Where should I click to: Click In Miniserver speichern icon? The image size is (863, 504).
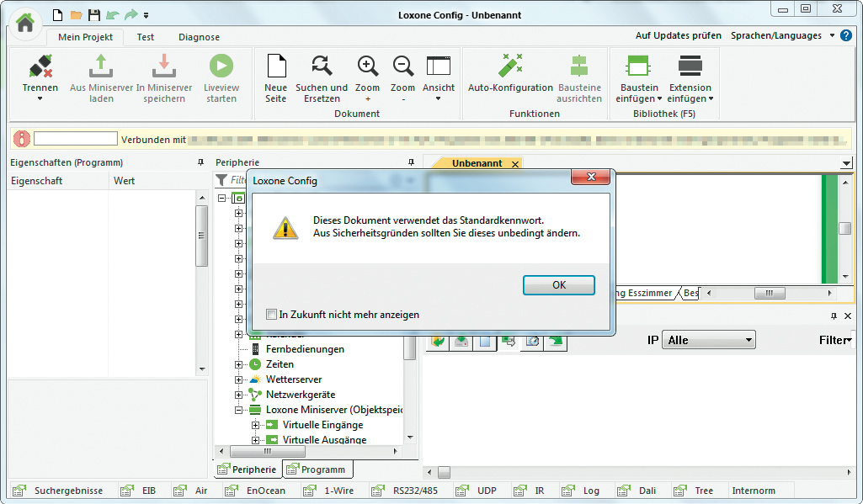tap(164, 67)
